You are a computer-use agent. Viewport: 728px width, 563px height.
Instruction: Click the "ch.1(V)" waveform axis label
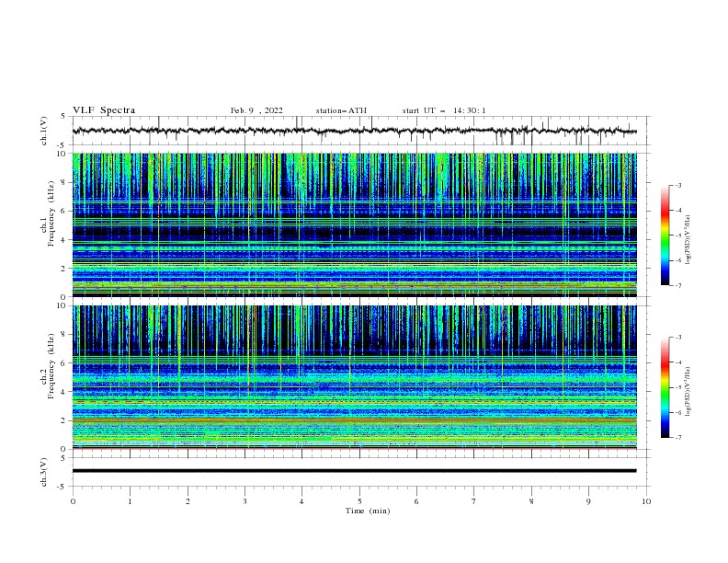tap(44, 131)
